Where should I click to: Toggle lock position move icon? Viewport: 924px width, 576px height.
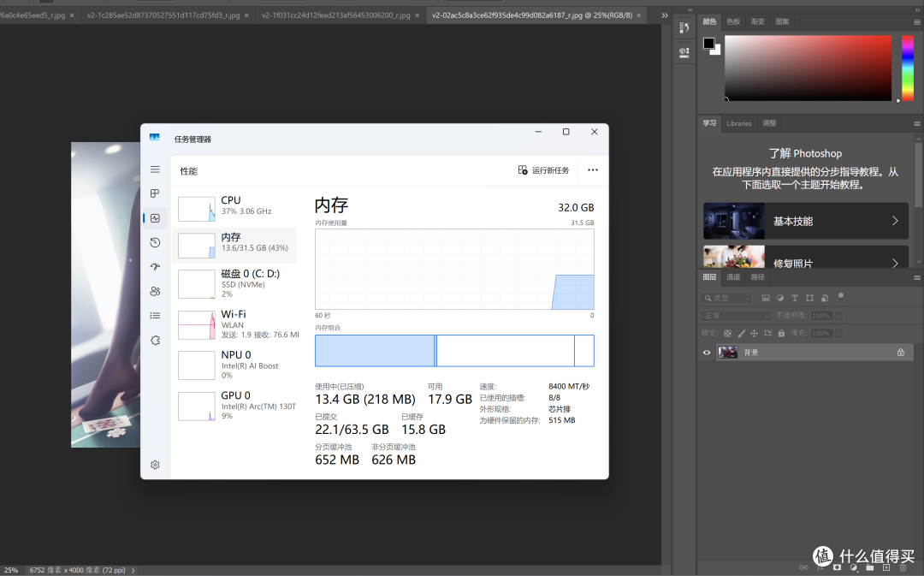(x=755, y=333)
